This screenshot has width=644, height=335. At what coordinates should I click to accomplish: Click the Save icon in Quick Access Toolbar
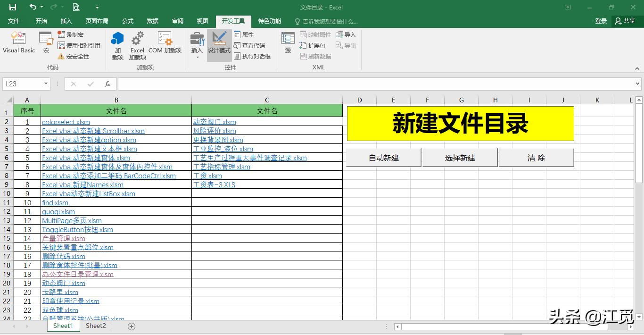pyautogui.click(x=12, y=7)
